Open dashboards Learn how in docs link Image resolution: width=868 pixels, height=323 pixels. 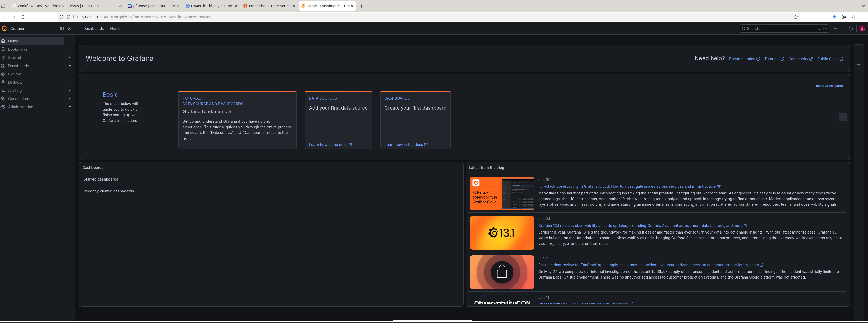(406, 145)
